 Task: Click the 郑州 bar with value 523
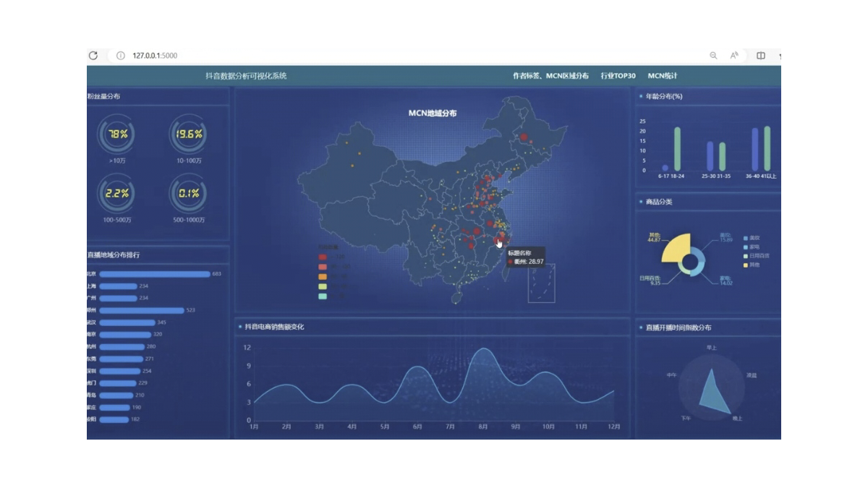[142, 310]
